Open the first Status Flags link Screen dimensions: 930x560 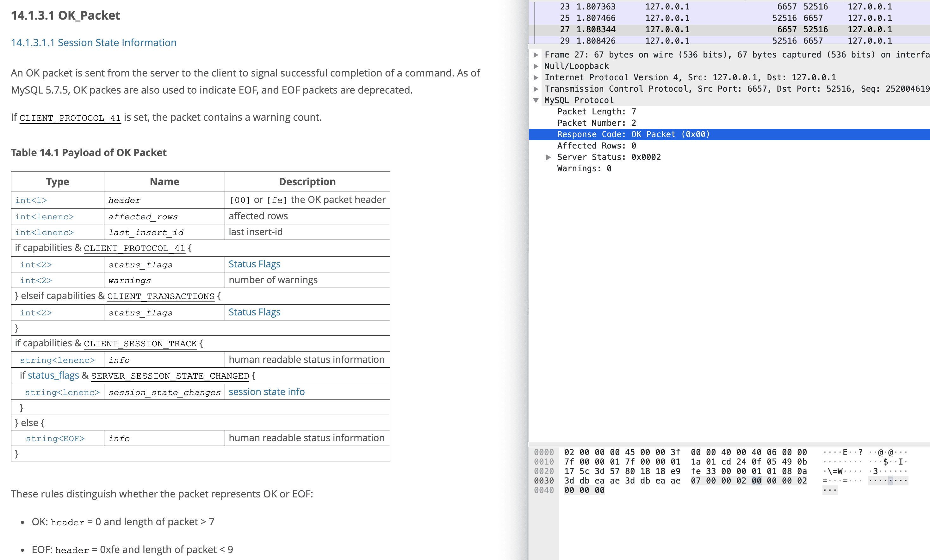[254, 264]
